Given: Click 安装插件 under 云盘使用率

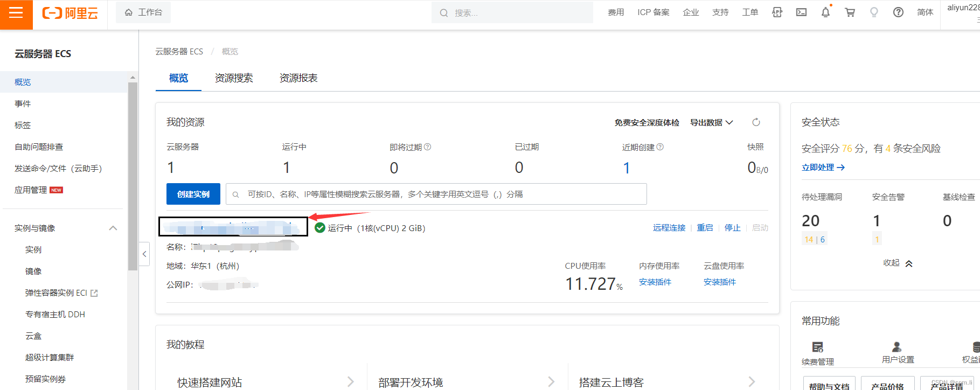Looking at the screenshot, I should coord(720,282).
